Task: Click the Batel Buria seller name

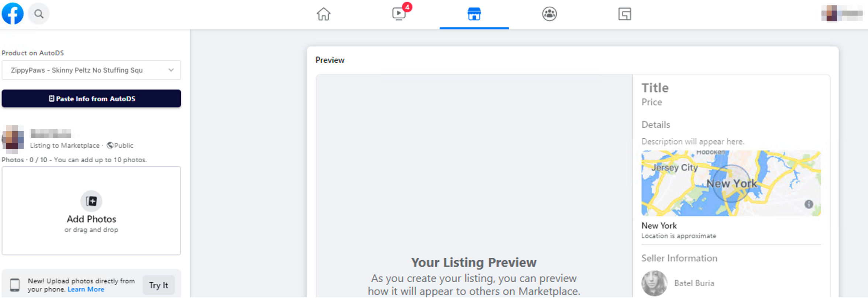Action: [x=694, y=283]
